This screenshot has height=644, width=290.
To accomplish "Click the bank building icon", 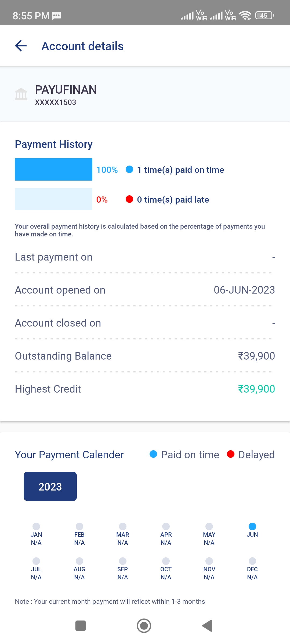I will pos(21,94).
